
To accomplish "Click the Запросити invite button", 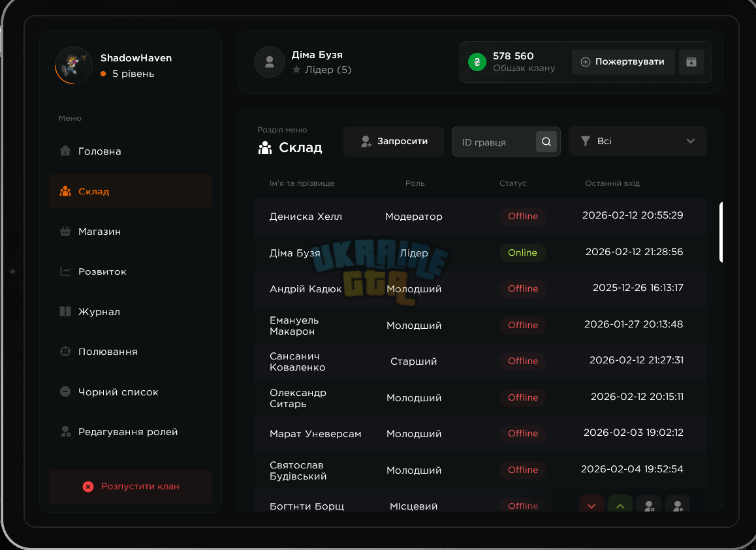I will [394, 141].
